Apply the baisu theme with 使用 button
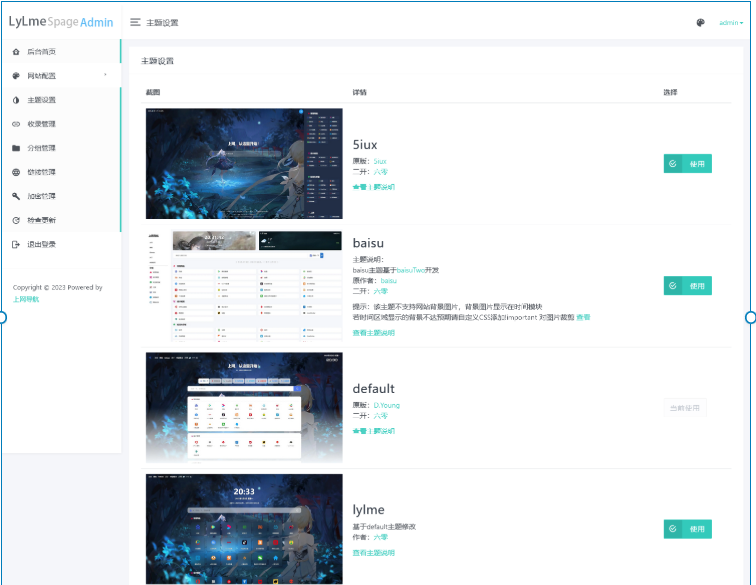This screenshot has width=756, height=585. (687, 285)
